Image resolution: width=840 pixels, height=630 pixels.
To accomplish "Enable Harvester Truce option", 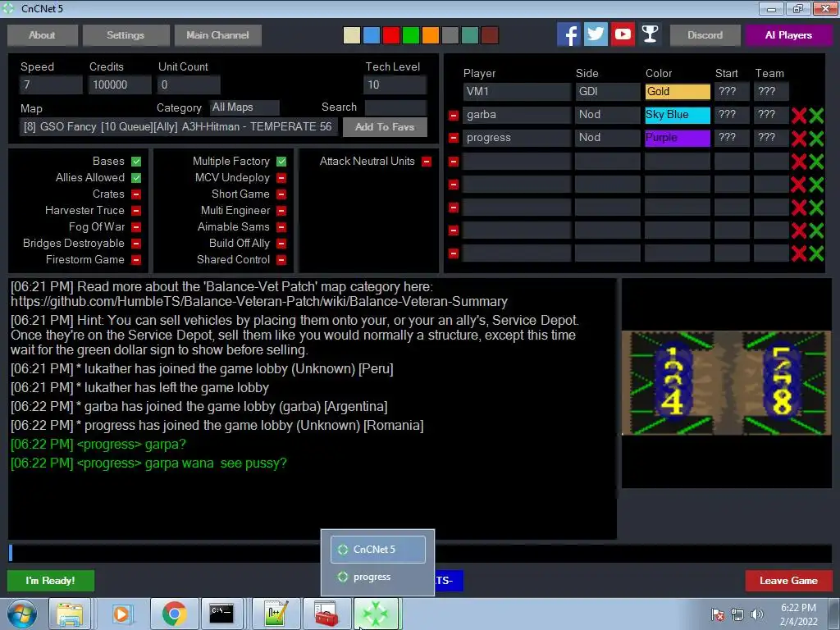I will point(136,211).
